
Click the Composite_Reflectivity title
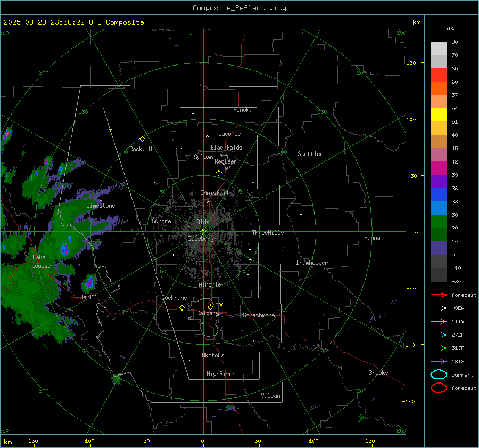[x=240, y=8]
